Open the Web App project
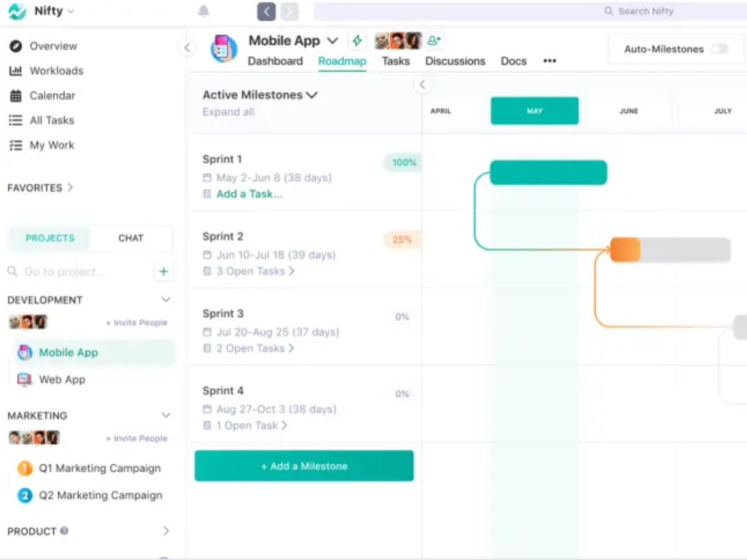 [x=62, y=380]
